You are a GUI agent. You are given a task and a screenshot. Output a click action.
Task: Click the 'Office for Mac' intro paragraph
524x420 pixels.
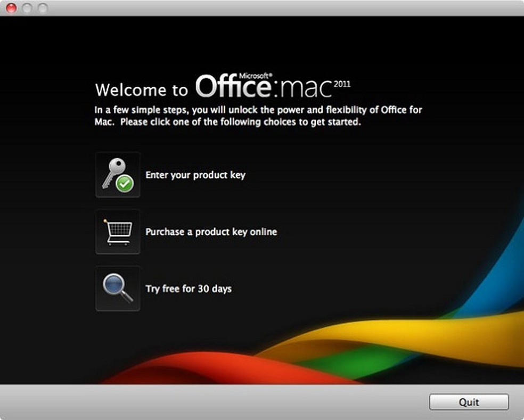pos(258,116)
